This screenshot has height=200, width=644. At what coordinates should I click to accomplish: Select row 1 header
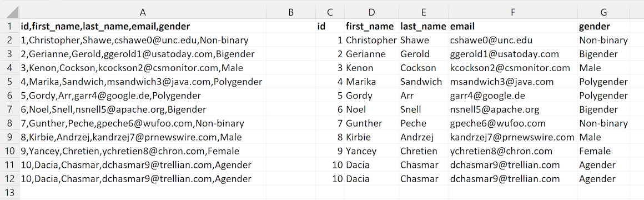pos(9,26)
